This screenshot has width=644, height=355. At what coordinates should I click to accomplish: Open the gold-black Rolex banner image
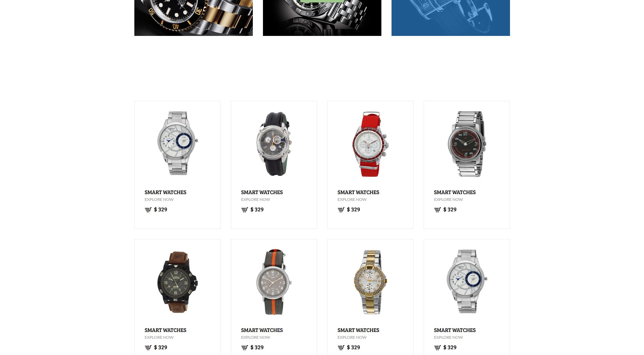[x=193, y=18]
